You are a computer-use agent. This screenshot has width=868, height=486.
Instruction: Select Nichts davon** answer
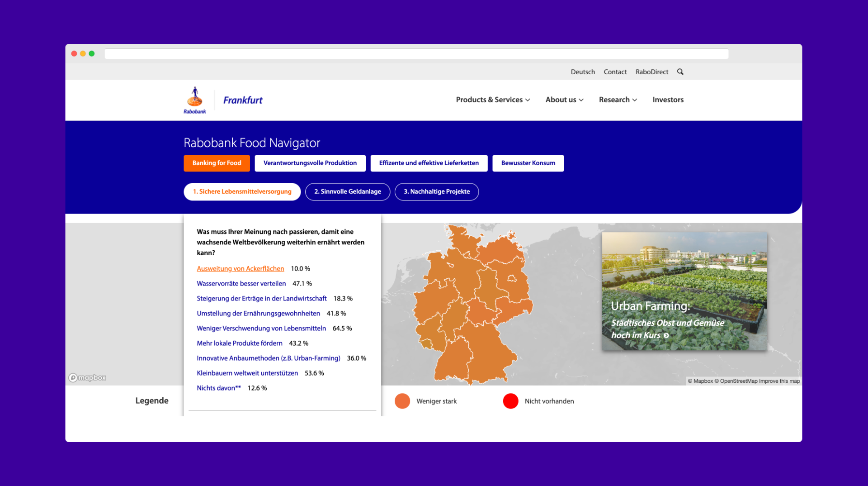219,388
